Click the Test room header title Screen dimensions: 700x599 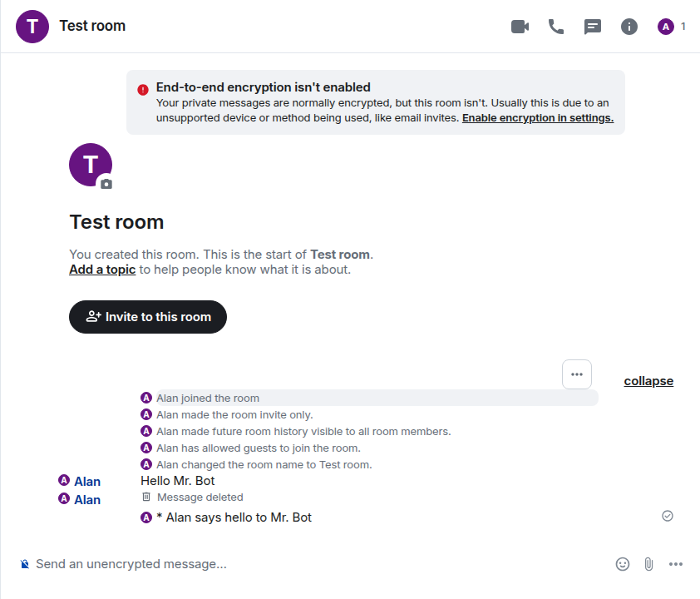pyautogui.click(x=92, y=26)
